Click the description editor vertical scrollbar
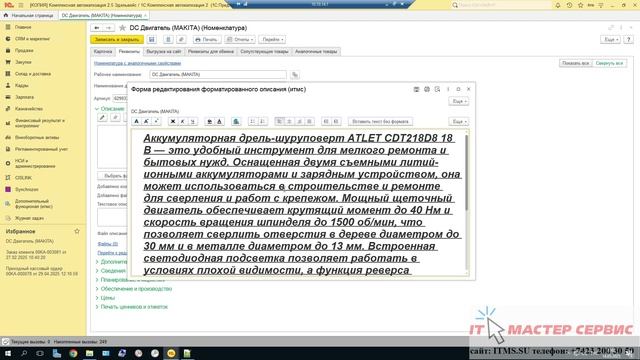This screenshot has width=640, height=360. [x=467, y=173]
